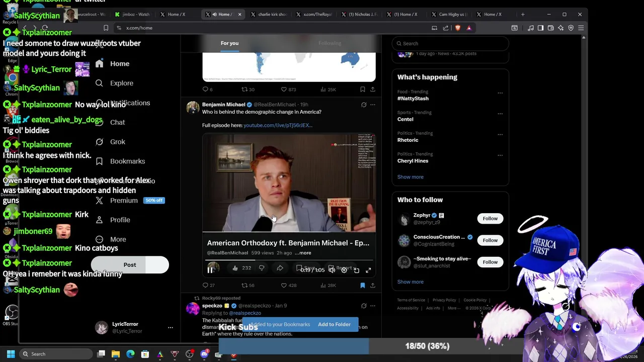
Task: Open more options on speckzo's post
Action: pos(372,306)
